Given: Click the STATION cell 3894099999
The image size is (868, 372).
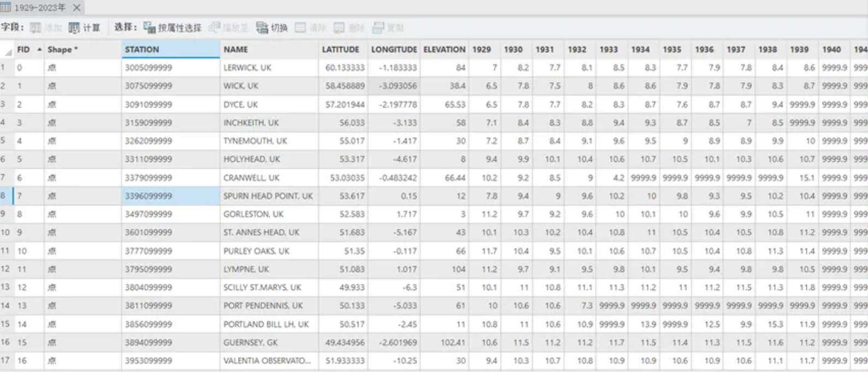Looking at the screenshot, I should click(170, 343).
